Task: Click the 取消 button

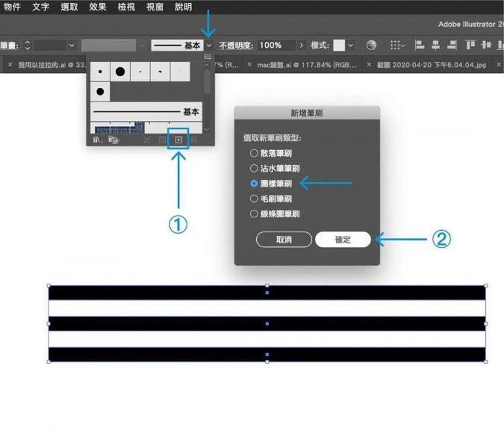Action: click(284, 240)
